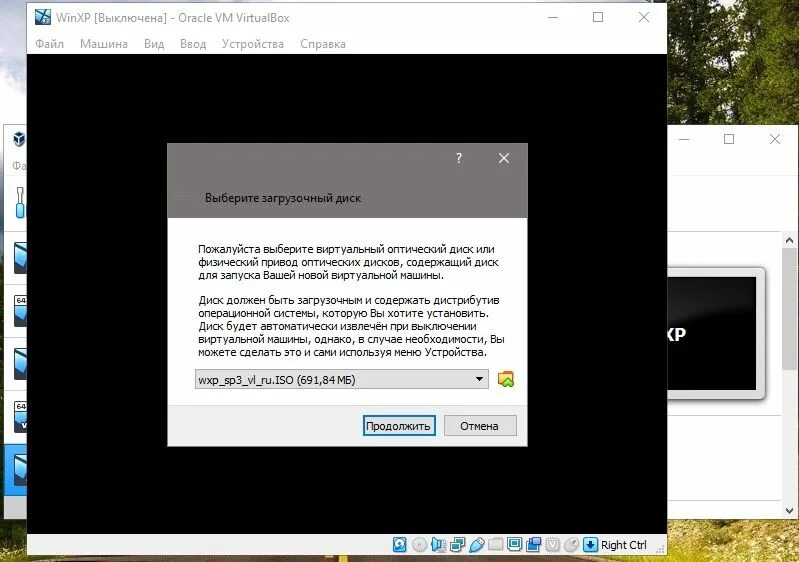Click the virtualization V status icon
This screenshot has height=562, width=799.
pos(553,545)
